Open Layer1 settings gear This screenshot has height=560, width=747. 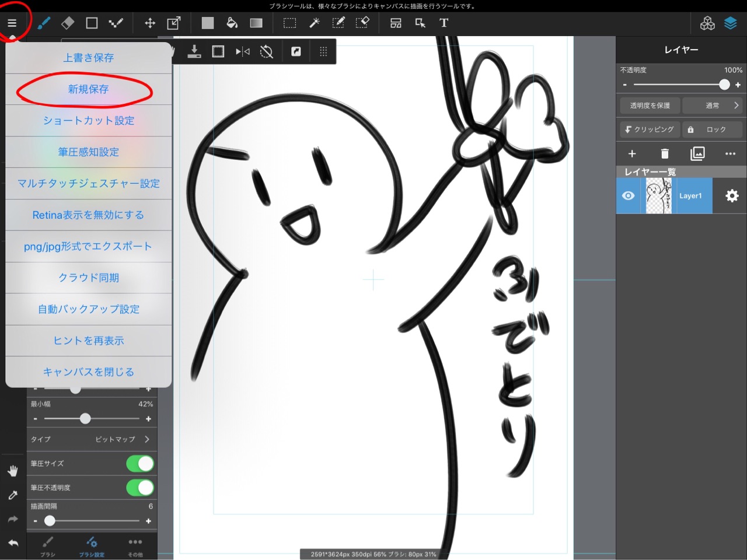[x=732, y=196]
